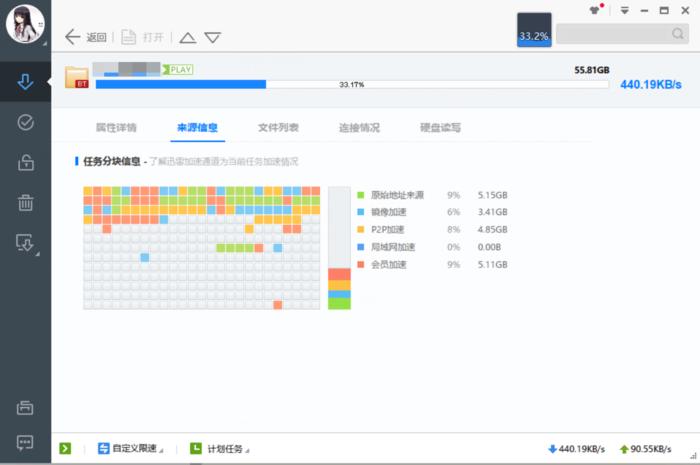Click the green arrow icon in bottom bar
This screenshot has width=700, height=465.
coord(65,448)
